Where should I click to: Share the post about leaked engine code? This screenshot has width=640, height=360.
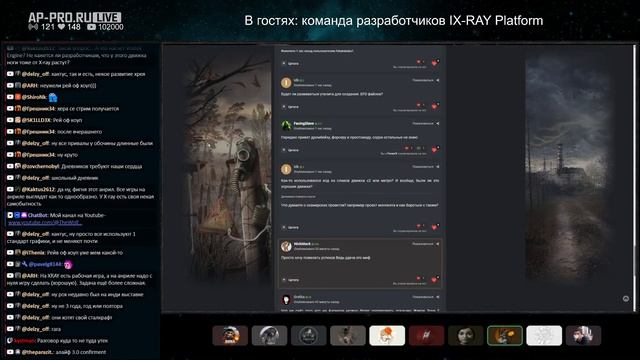(x=438, y=167)
